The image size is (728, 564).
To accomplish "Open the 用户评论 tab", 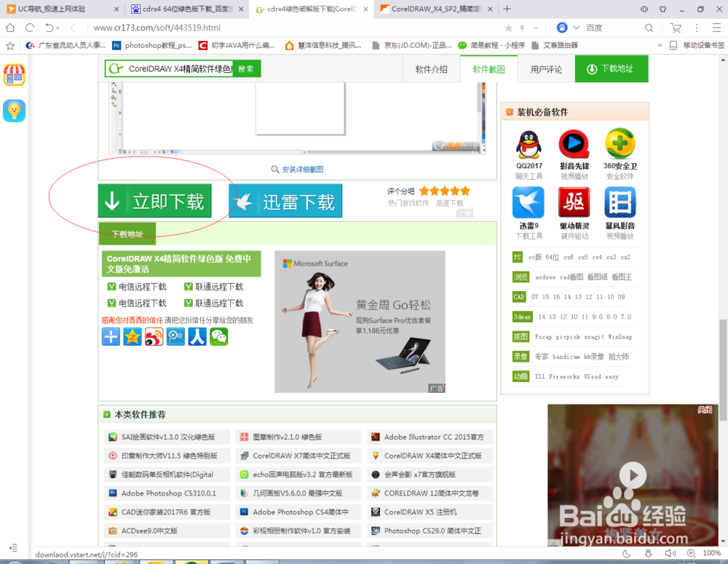I will pyautogui.click(x=546, y=69).
